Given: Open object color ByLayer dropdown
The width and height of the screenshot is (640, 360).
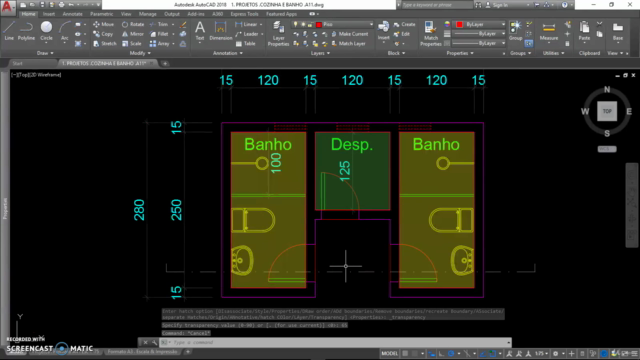Looking at the screenshot, I should [x=503, y=24].
